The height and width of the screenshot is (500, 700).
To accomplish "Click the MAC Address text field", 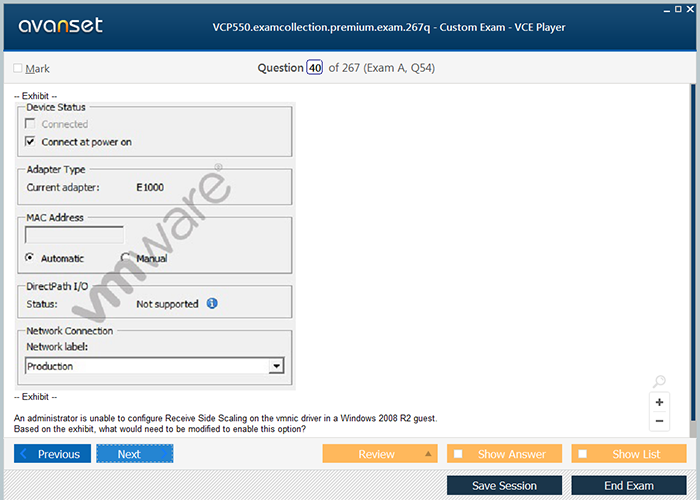I will tap(75, 235).
